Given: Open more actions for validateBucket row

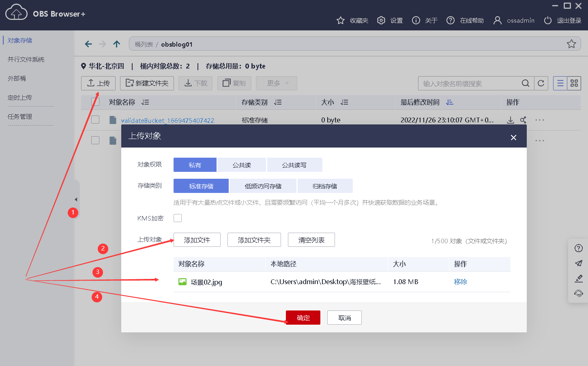Looking at the screenshot, I should [x=540, y=120].
